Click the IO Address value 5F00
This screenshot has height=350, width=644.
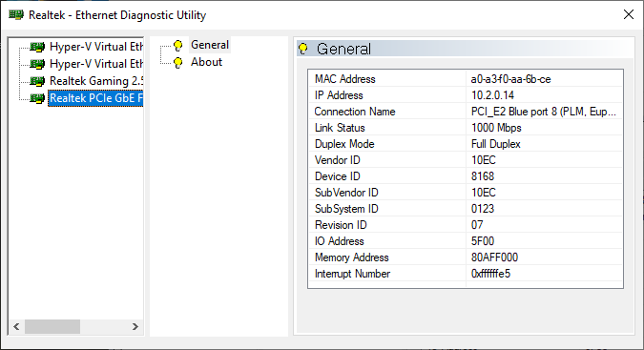point(483,241)
